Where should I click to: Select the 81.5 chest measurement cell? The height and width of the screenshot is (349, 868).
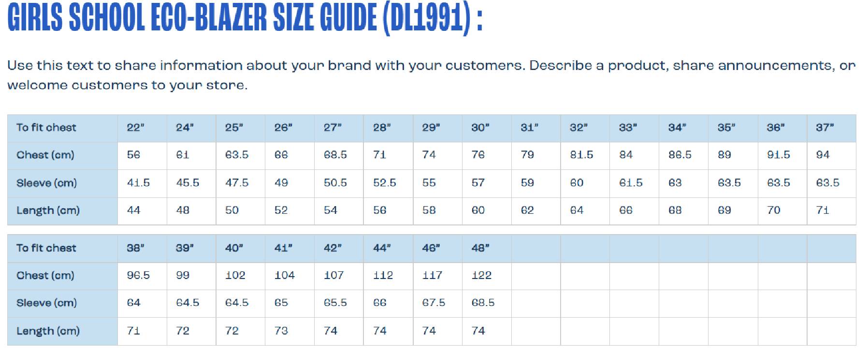(x=581, y=155)
